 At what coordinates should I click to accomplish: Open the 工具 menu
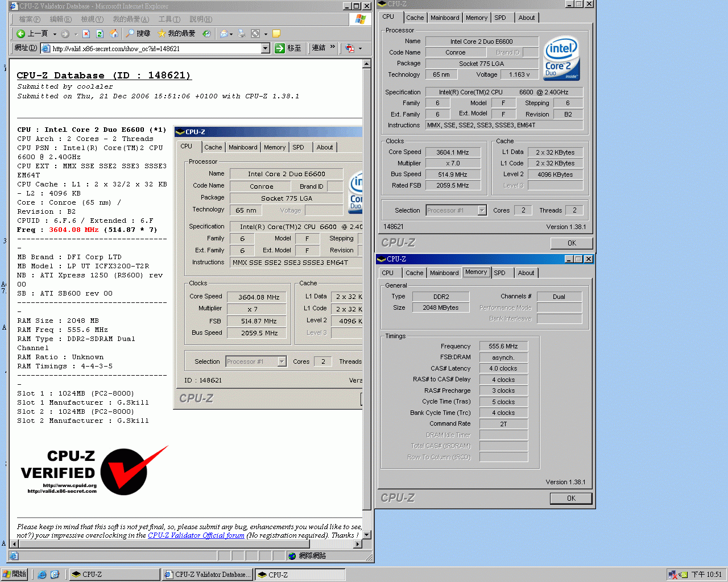click(169, 19)
